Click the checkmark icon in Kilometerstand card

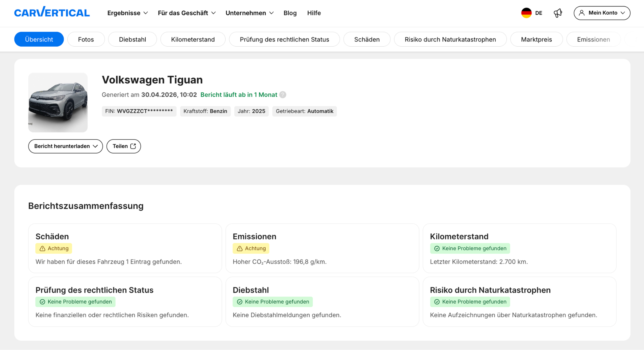point(437,248)
